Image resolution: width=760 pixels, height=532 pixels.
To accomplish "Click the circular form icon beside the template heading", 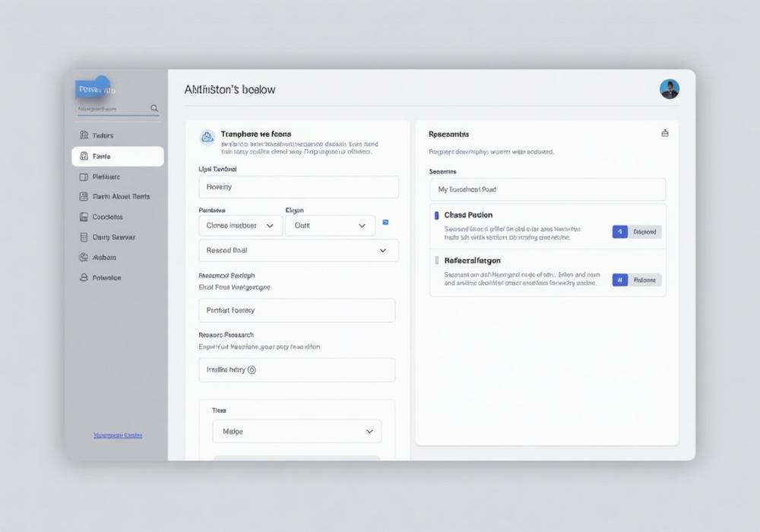I will pos(207,137).
